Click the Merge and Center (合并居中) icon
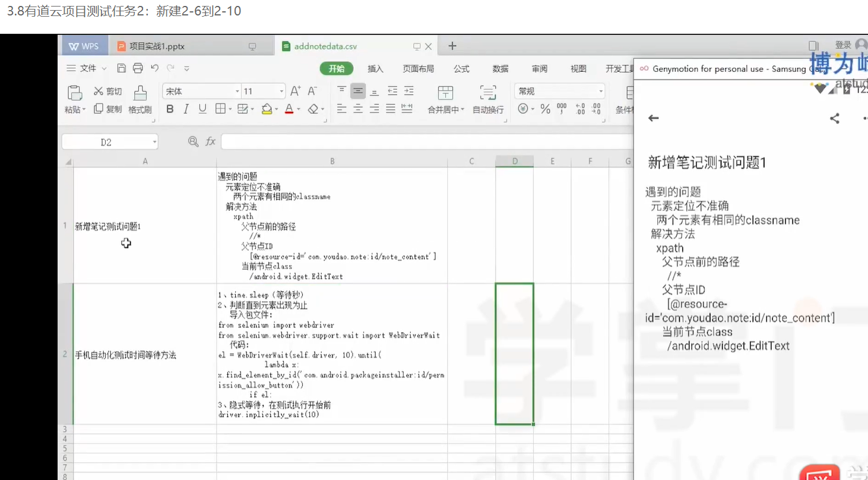Screen dimensions: 868x480 445,93
